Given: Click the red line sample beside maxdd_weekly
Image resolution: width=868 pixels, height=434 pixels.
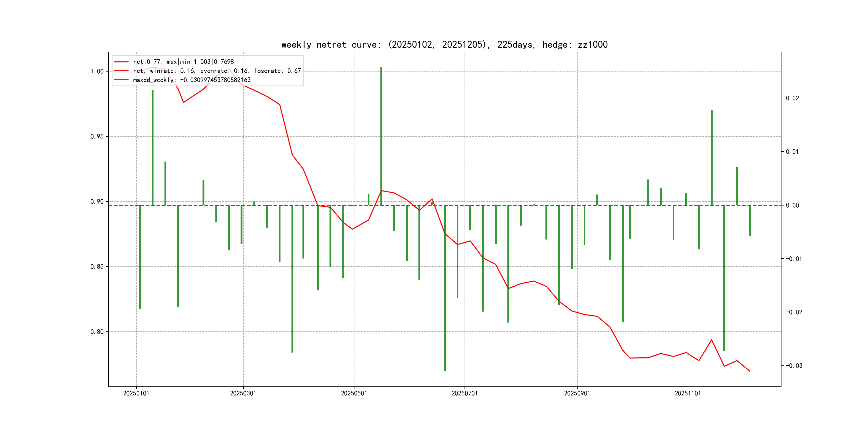Looking at the screenshot, I should tap(121, 80).
